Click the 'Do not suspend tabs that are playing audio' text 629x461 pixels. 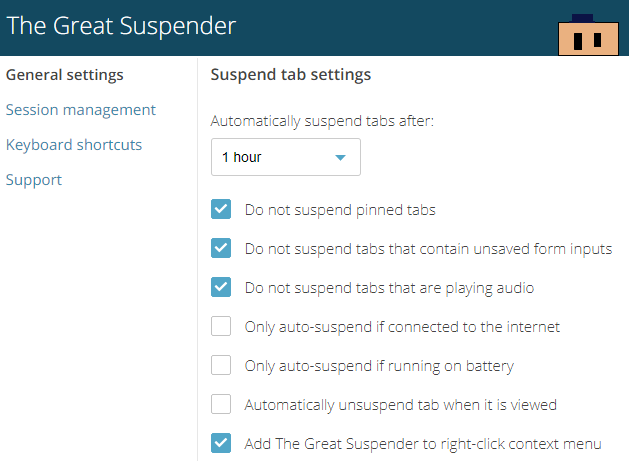[389, 288]
